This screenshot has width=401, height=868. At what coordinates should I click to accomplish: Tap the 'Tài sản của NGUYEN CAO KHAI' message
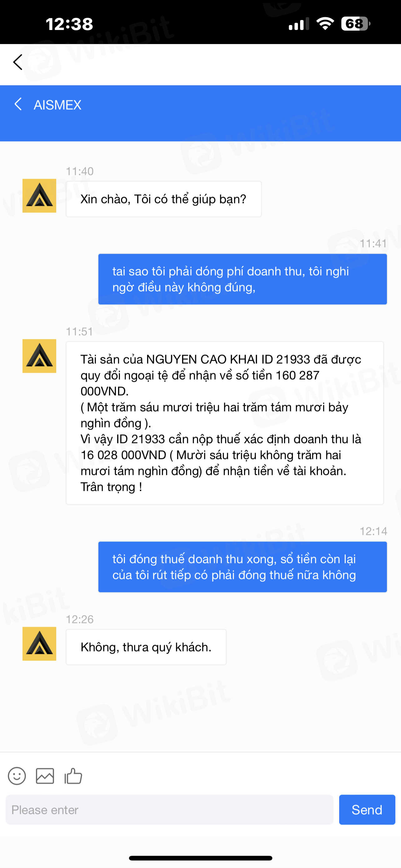(x=225, y=423)
